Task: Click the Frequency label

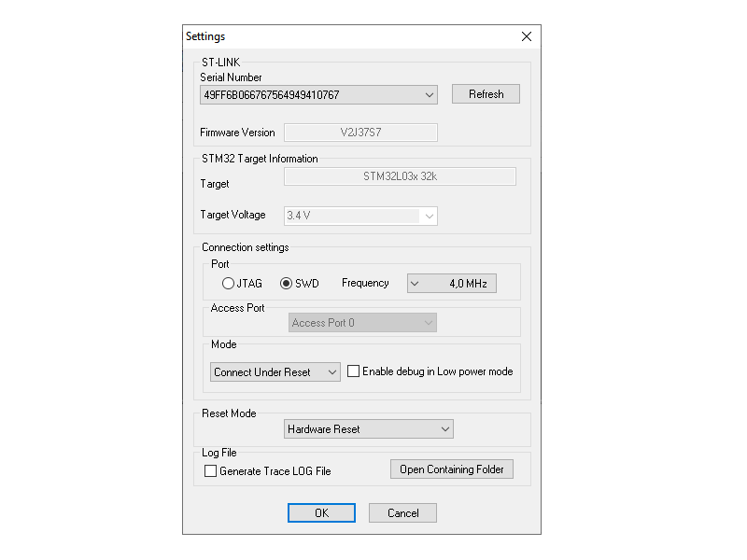Action: [365, 283]
